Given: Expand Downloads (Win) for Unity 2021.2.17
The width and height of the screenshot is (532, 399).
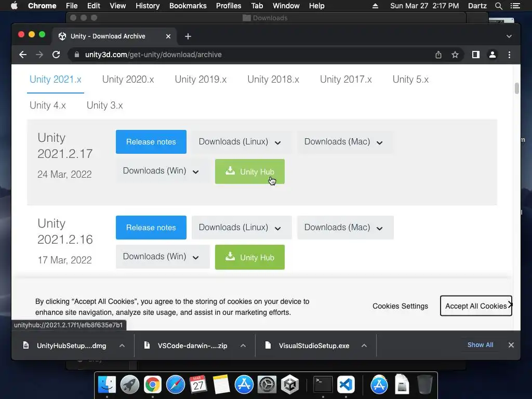Looking at the screenshot, I should (x=163, y=171).
